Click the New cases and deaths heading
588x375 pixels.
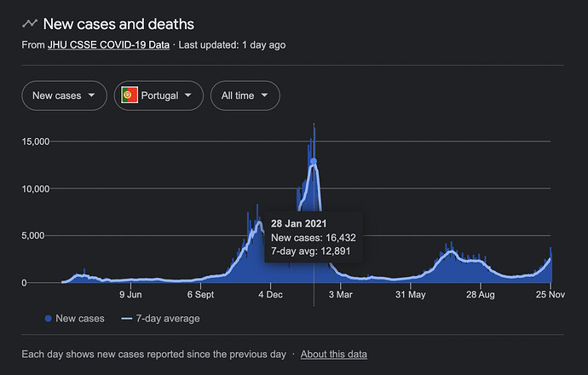tap(118, 24)
